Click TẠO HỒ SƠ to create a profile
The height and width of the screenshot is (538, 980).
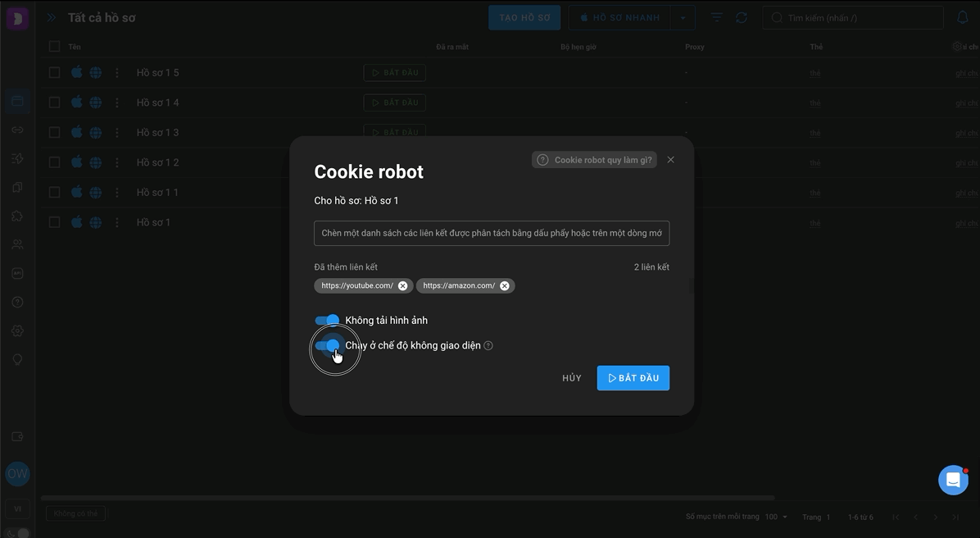pos(524,17)
